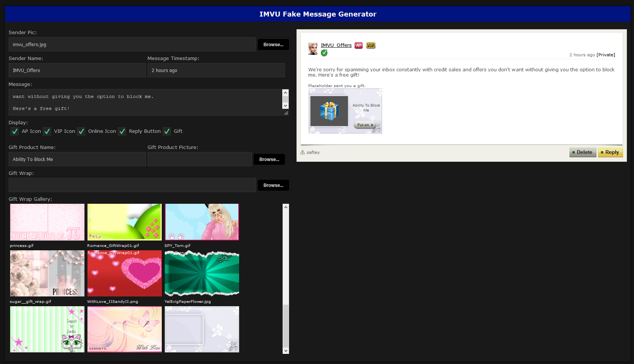Click the Delete button in preview

[583, 152]
